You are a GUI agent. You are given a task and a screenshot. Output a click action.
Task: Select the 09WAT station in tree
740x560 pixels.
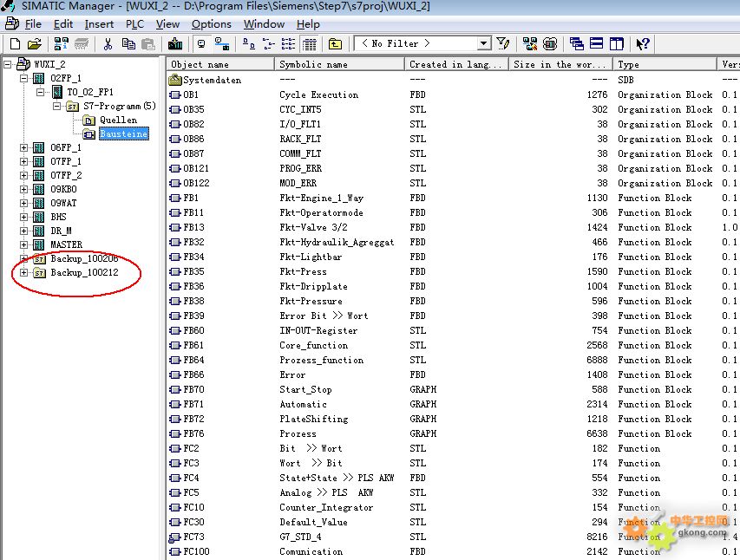(x=63, y=204)
